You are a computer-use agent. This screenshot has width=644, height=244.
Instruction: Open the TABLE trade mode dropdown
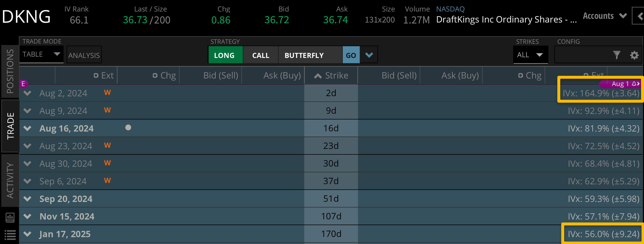coord(41,54)
